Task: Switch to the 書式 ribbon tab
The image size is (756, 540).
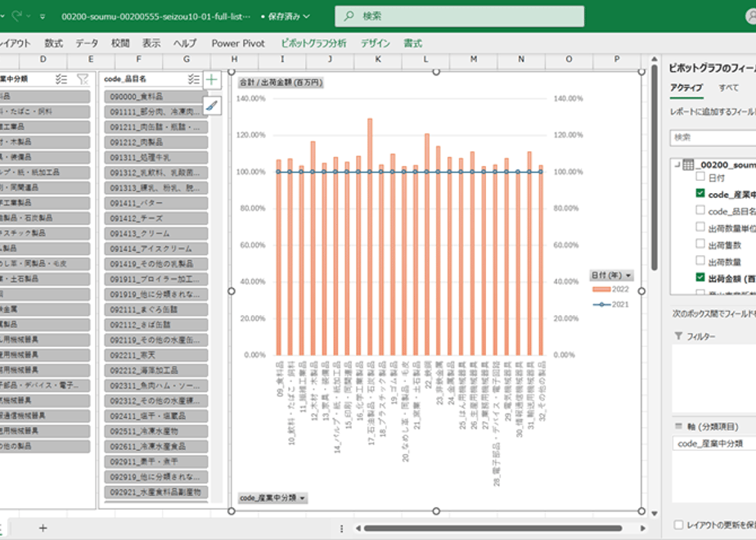Action: [412, 43]
